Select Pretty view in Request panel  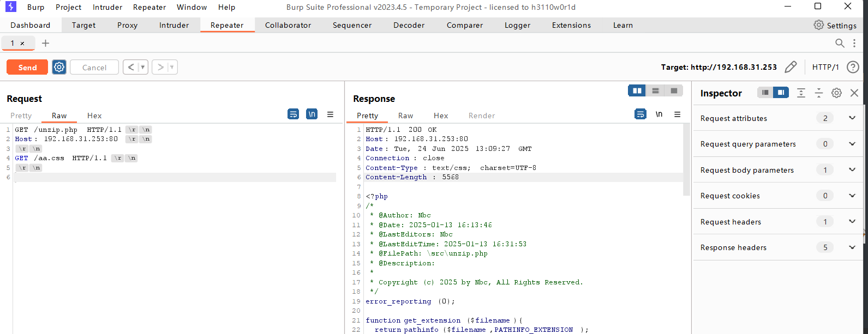pyautogui.click(x=21, y=116)
